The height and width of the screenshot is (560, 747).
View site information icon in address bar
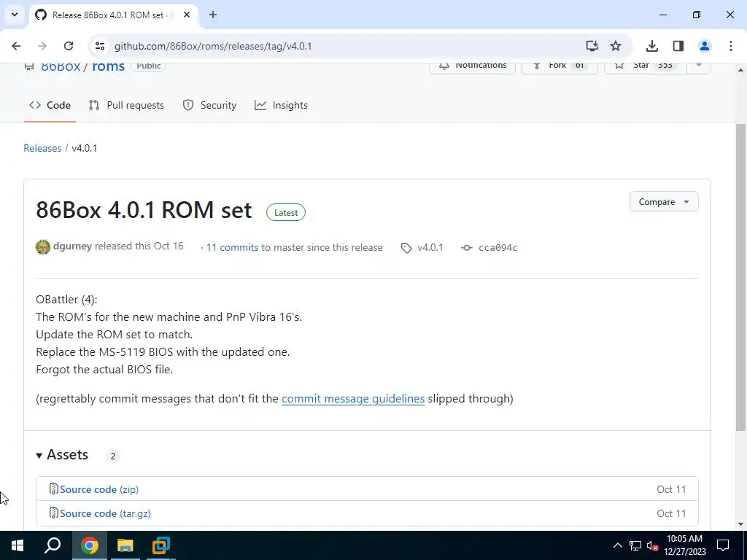pyautogui.click(x=99, y=46)
